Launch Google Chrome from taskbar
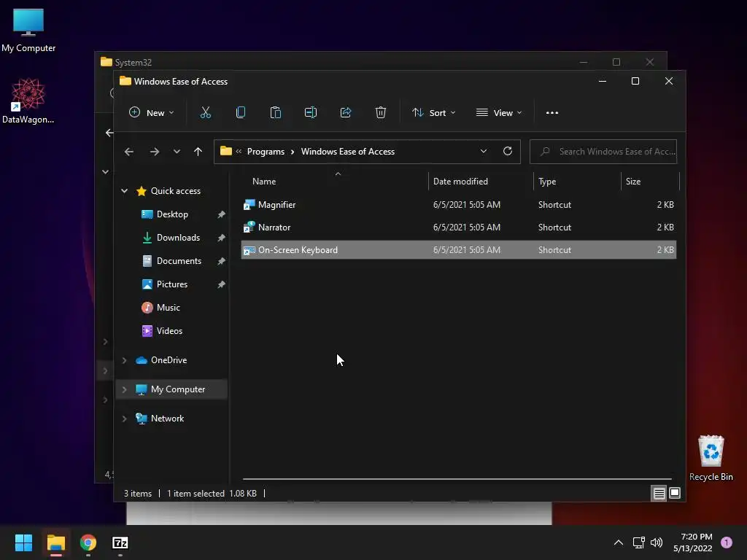This screenshot has width=747, height=560. coord(88,542)
